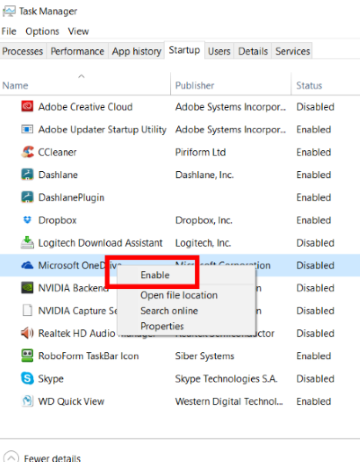Choose Search online in context menu
This screenshot has width=360, height=462.
(x=169, y=311)
